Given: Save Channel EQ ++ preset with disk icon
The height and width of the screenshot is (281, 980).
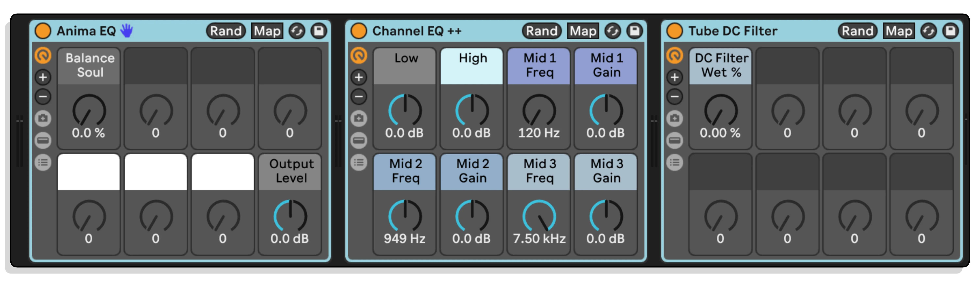Looking at the screenshot, I should 635,31.
